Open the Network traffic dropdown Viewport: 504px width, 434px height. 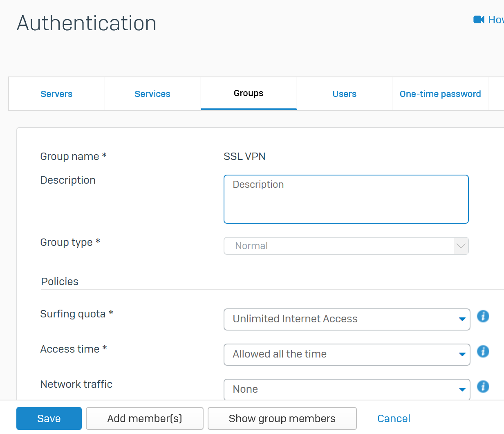(347, 389)
